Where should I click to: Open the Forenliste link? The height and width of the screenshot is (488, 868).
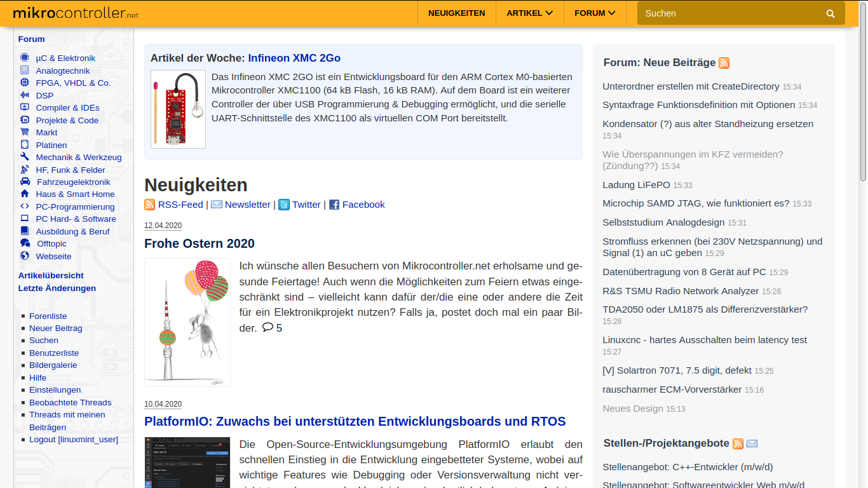pos(48,316)
